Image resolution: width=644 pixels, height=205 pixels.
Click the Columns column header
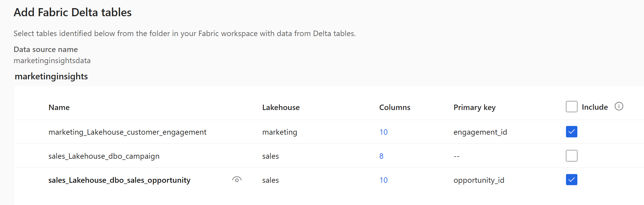(395, 107)
